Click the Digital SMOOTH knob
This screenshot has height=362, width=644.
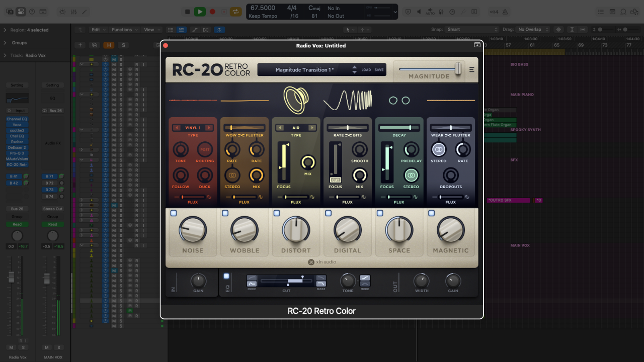click(359, 149)
